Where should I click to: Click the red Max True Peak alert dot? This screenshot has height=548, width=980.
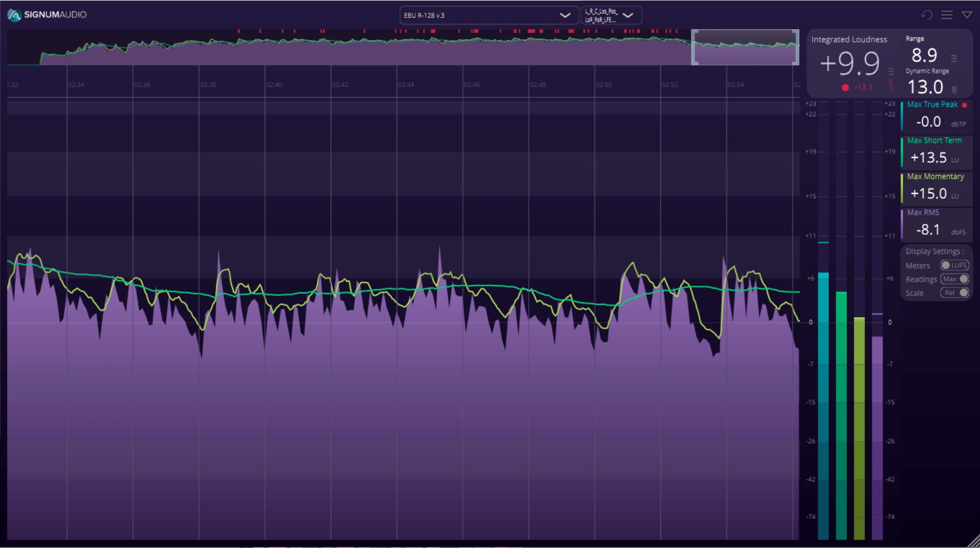point(965,105)
